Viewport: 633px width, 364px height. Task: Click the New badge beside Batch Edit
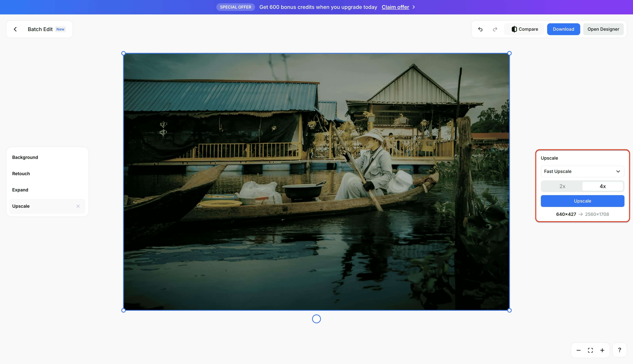(60, 29)
